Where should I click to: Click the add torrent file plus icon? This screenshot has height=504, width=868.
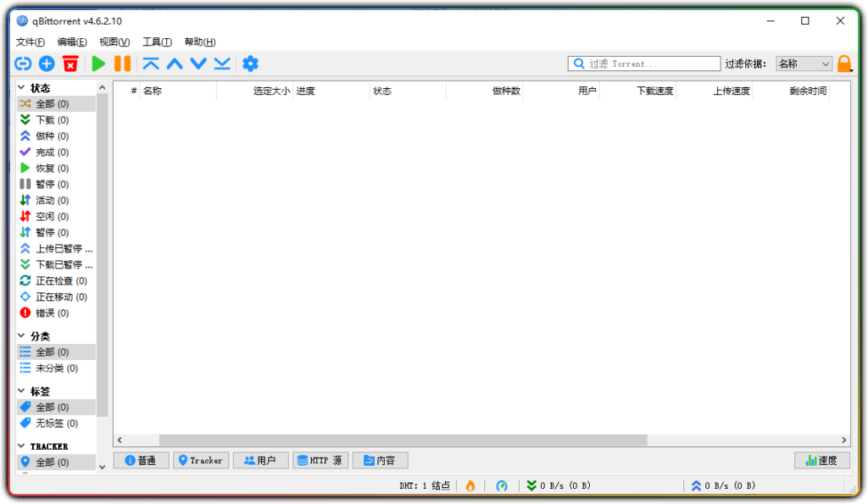coord(47,64)
